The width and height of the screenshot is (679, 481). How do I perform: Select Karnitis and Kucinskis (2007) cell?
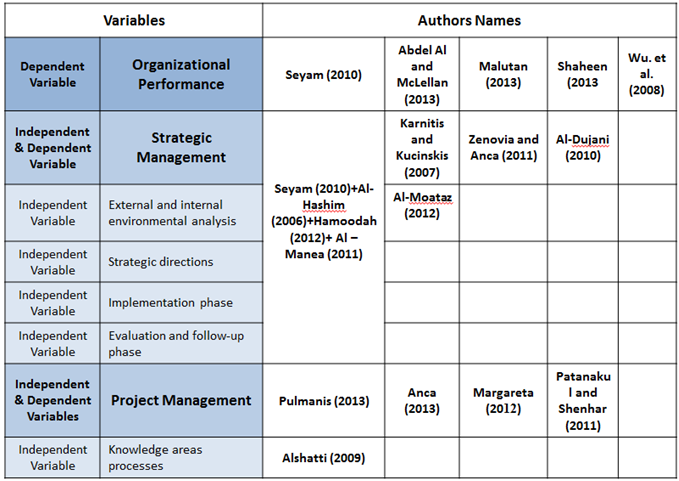pos(422,147)
